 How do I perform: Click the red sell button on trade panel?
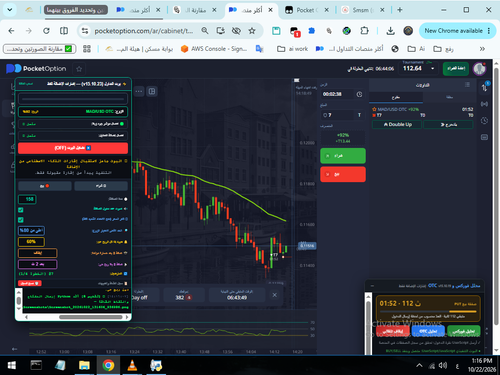pyautogui.click(x=343, y=174)
